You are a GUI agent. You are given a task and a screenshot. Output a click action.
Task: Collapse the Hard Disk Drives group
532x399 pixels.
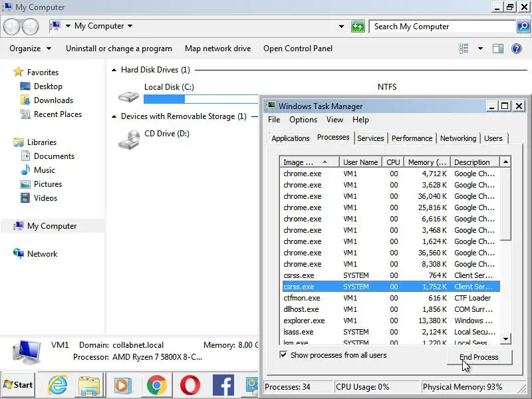(x=114, y=70)
